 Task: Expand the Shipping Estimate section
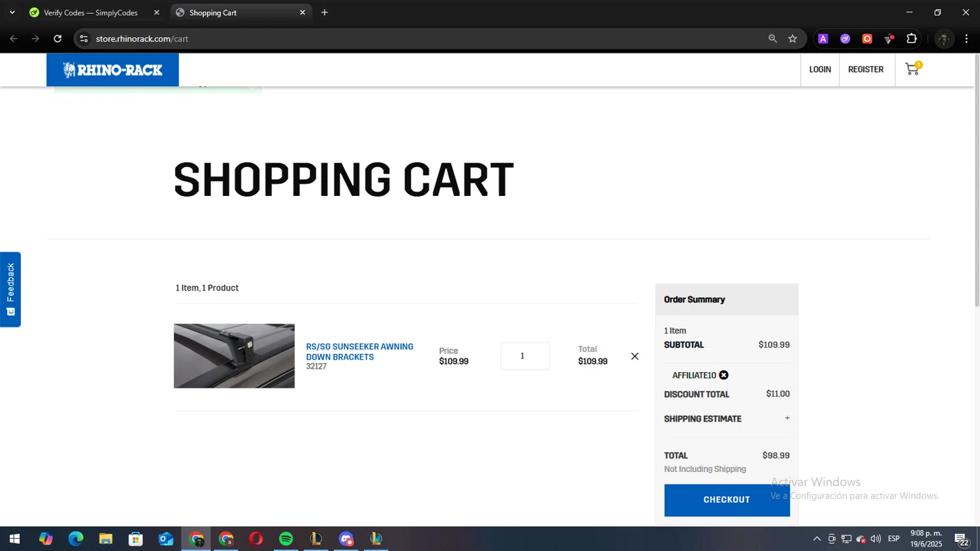787,418
